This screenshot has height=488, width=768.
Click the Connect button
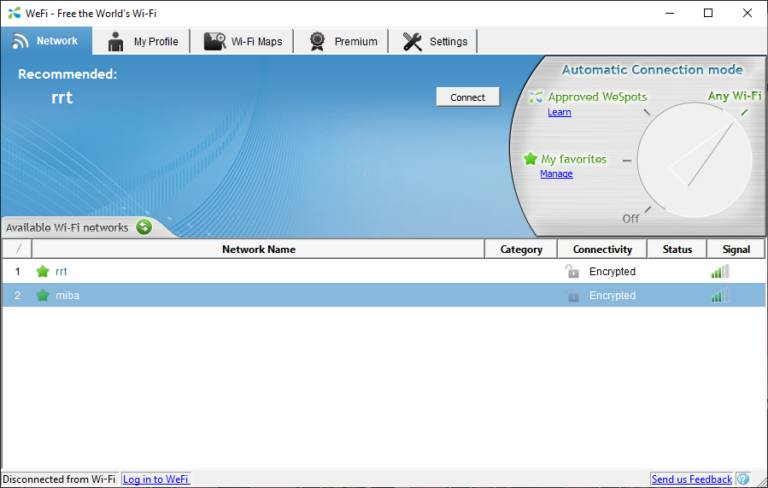coord(468,97)
